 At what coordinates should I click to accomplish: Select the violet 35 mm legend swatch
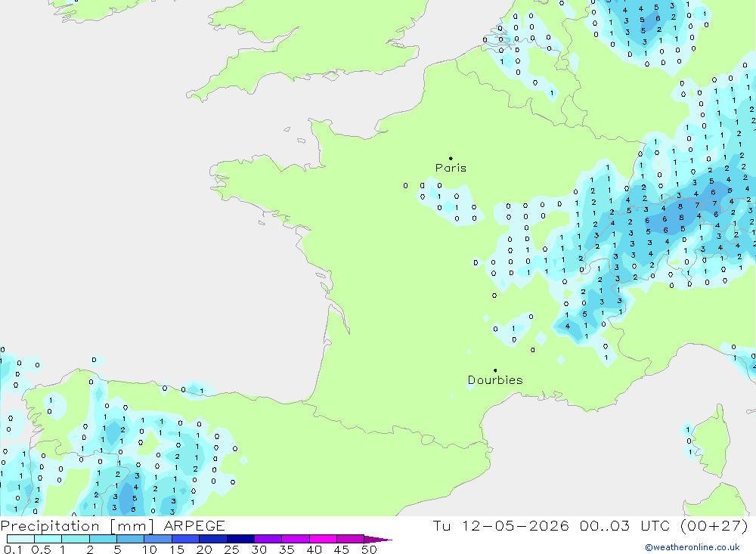point(296,539)
